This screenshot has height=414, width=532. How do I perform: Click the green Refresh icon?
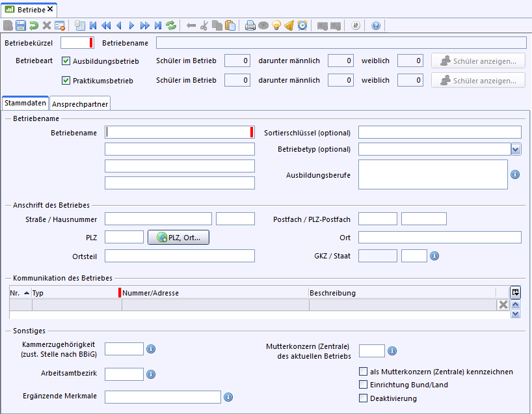(171, 26)
